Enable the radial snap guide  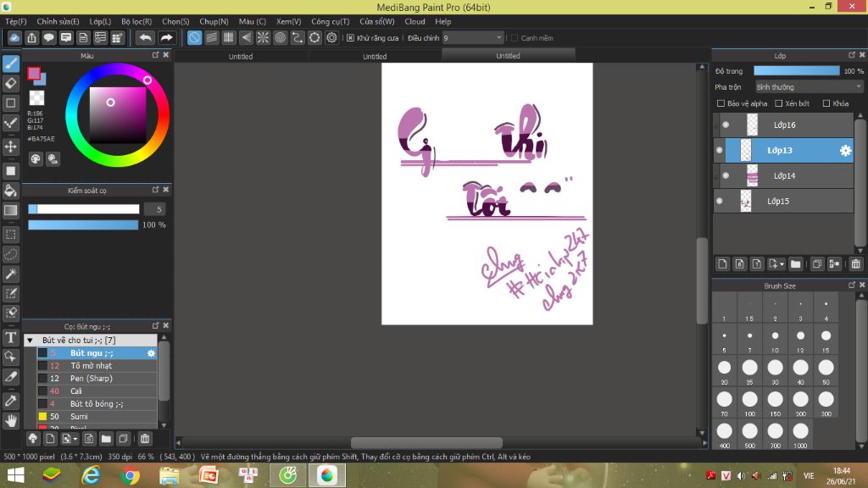[263, 37]
